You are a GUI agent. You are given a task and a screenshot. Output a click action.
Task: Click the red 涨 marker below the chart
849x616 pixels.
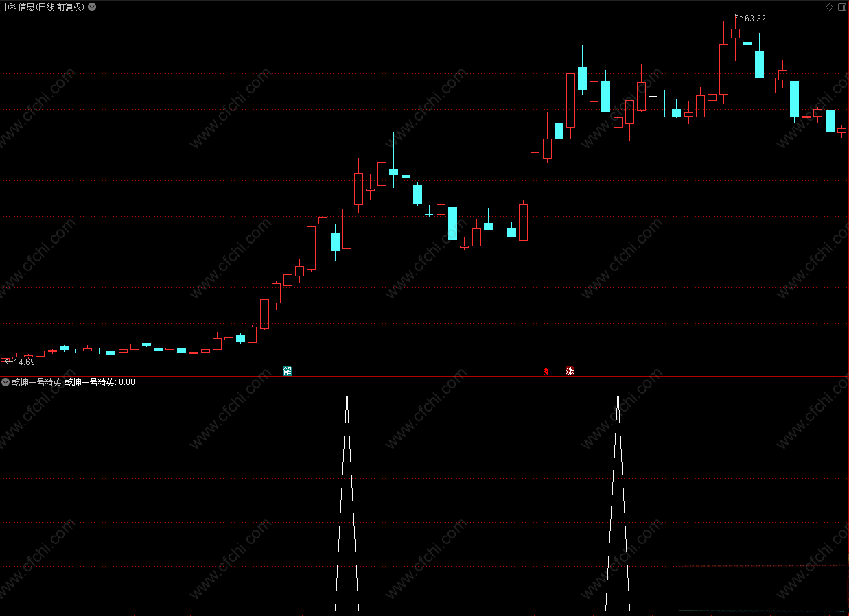click(x=570, y=371)
